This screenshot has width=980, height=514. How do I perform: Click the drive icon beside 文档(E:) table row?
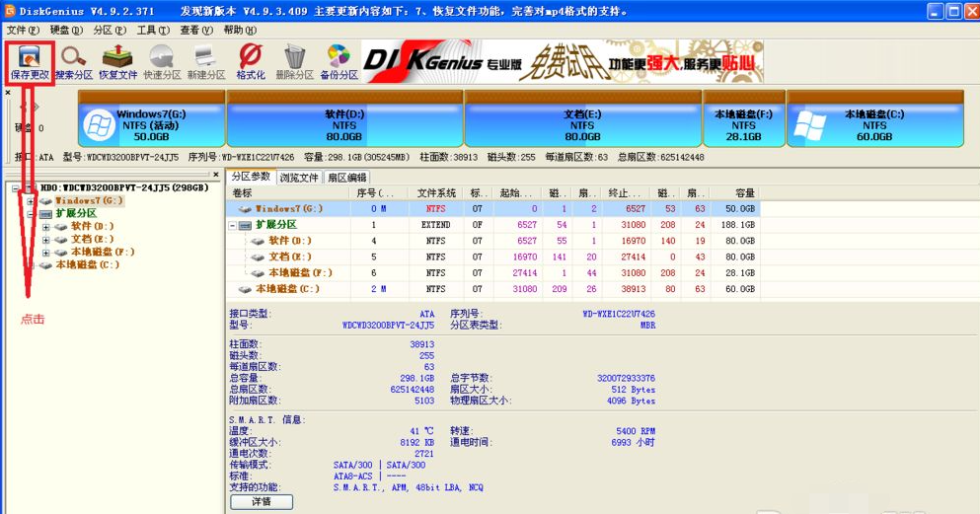(x=258, y=257)
